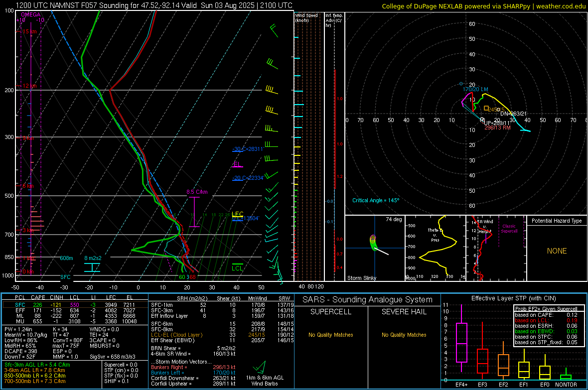This screenshot has width=588, height=390.
Task: Click the Classic Supercell label
Action: click(509, 229)
